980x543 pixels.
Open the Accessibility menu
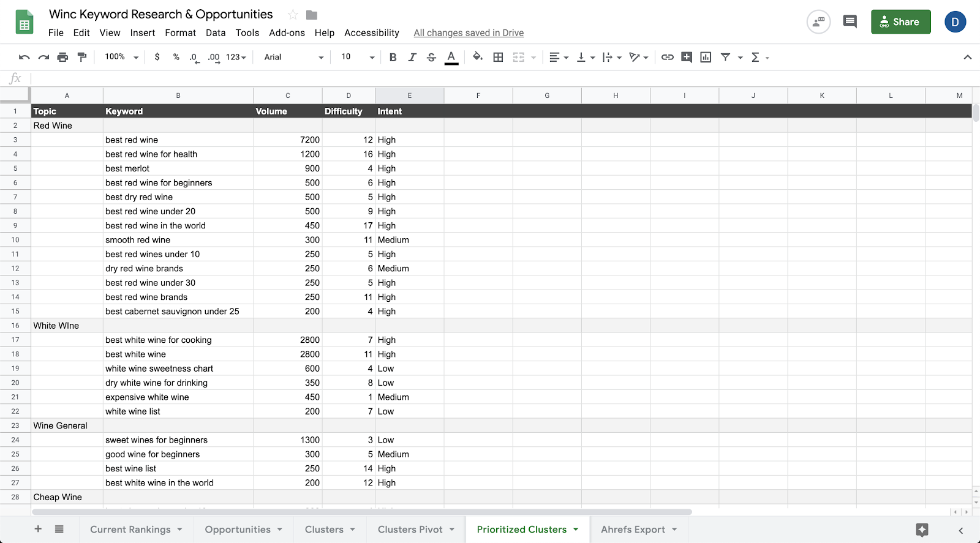coord(372,33)
